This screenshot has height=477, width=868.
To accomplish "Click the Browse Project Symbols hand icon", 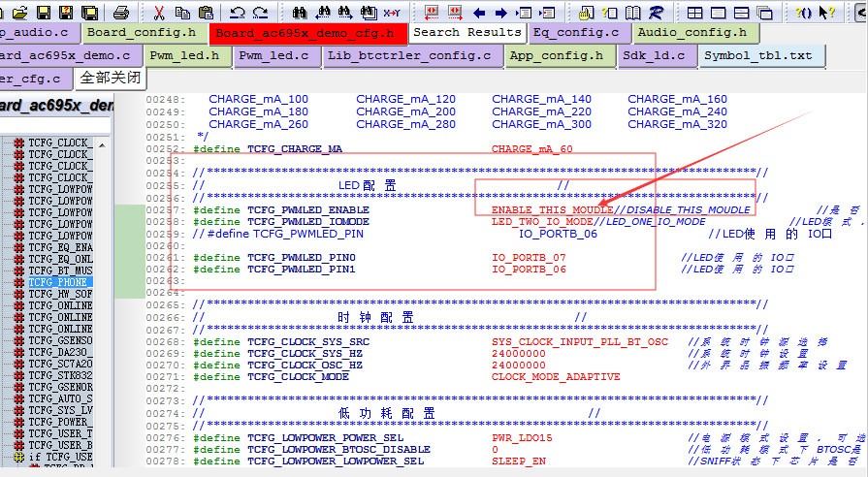I will pos(586,13).
